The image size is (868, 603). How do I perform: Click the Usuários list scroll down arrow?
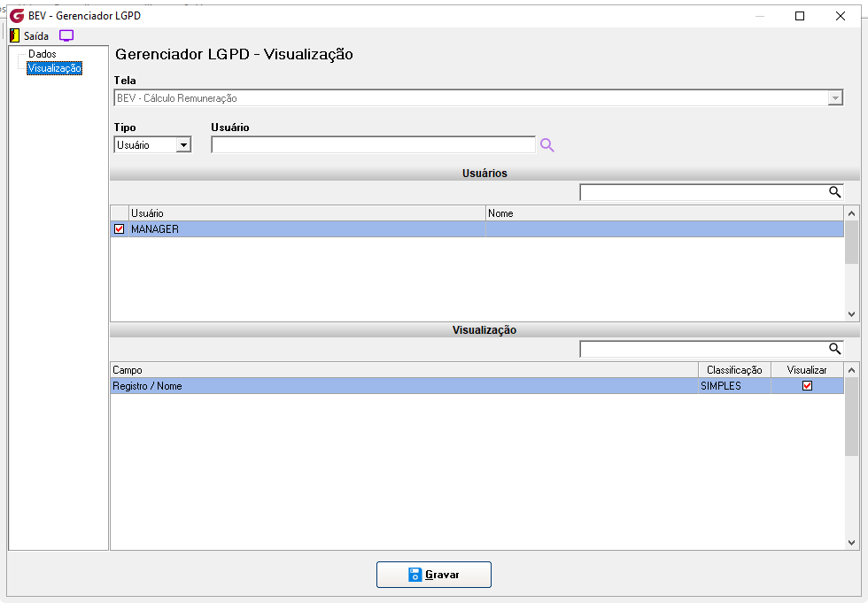851,313
